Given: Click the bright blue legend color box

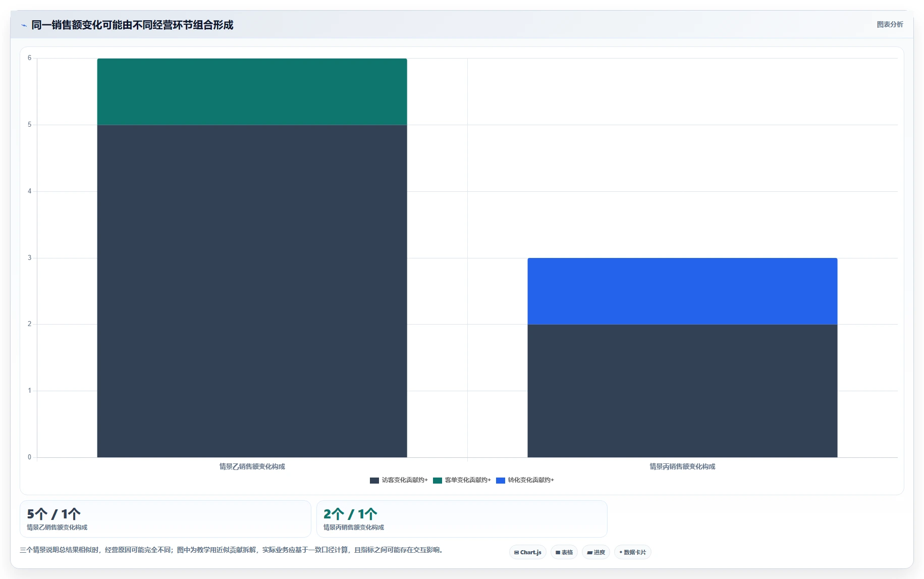Looking at the screenshot, I should click(501, 481).
